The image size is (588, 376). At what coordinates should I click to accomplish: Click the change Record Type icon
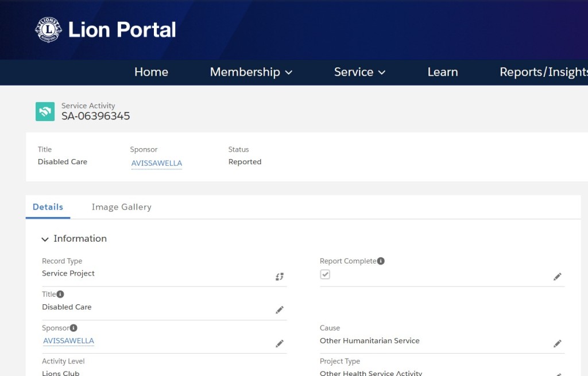[280, 277]
